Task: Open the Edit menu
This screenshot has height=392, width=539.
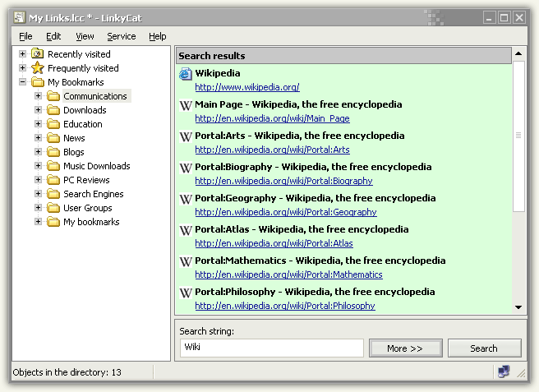Action: pyautogui.click(x=53, y=36)
